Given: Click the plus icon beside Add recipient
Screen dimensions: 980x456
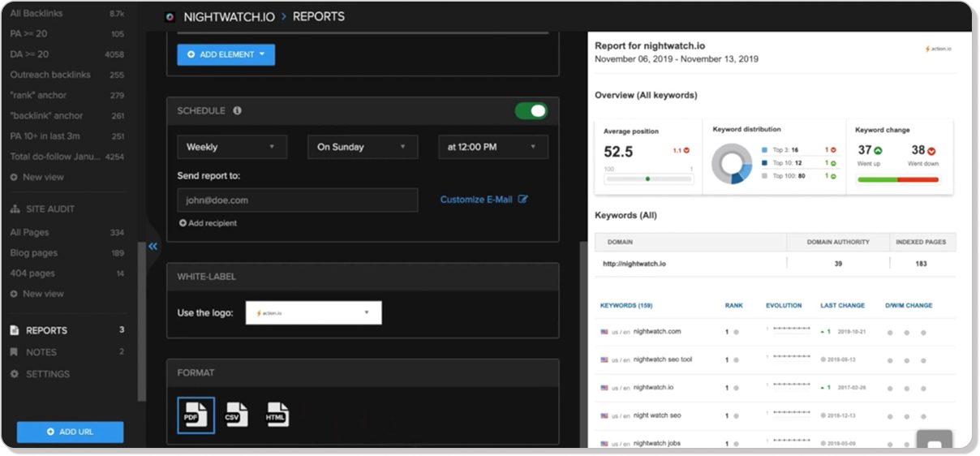Looking at the screenshot, I should [x=183, y=223].
